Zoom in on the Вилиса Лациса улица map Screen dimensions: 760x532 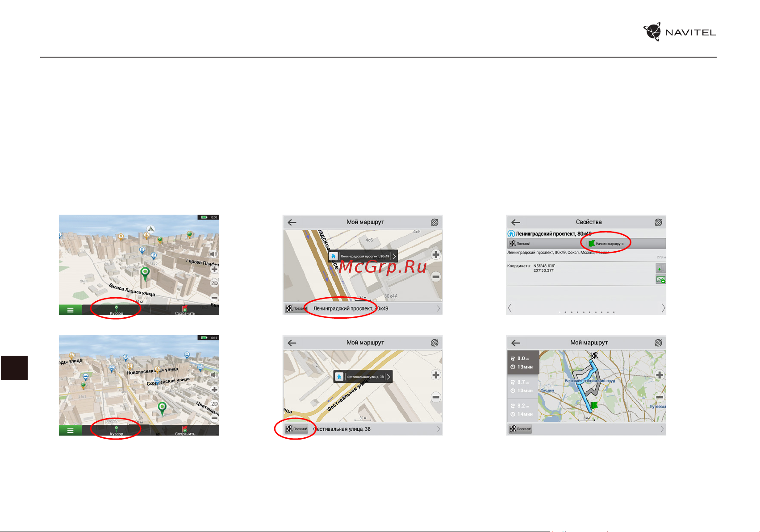coord(214,269)
